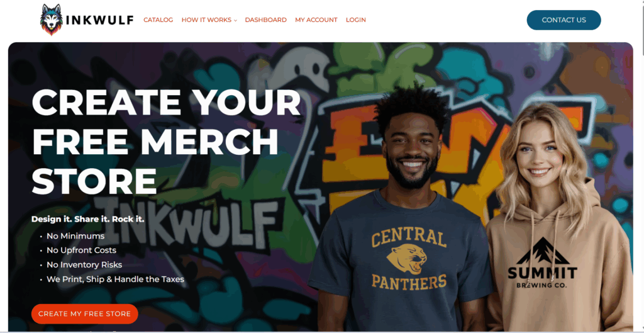Click the Design it. Share it. Rock it. tagline
Viewport: 644px width, 333px height.
[x=88, y=219]
